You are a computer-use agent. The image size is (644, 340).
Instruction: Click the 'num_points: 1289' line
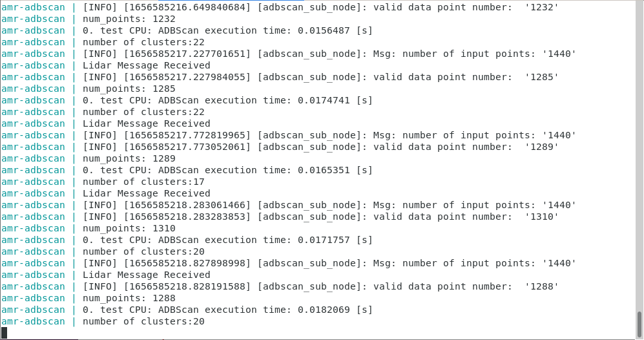pos(129,158)
